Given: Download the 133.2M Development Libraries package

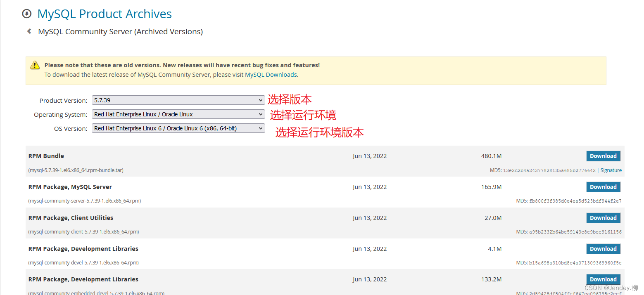Looking at the screenshot, I should tap(603, 279).
